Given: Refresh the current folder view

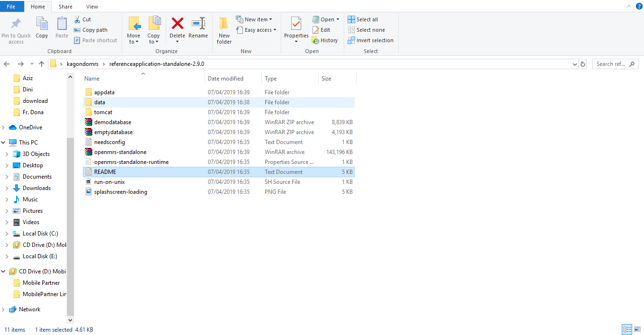Looking at the screenshot, I should tap(583, 64).
